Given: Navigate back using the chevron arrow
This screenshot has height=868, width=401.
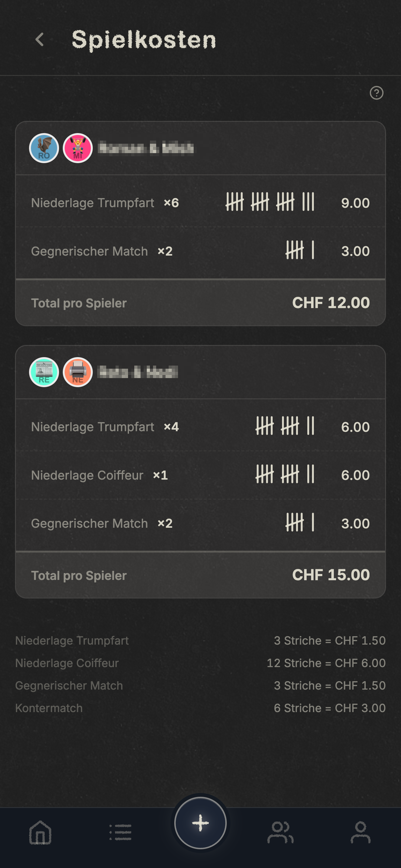Looking at the screenshot, I should [x=39, y=40].
